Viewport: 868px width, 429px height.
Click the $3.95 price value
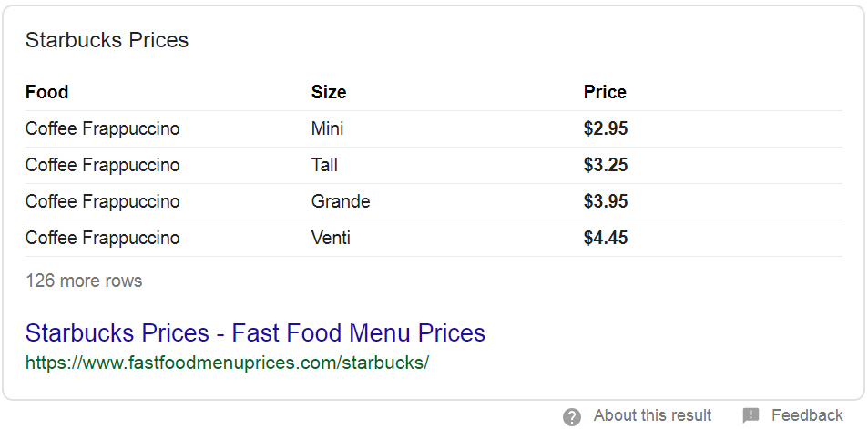coord(606,201)
